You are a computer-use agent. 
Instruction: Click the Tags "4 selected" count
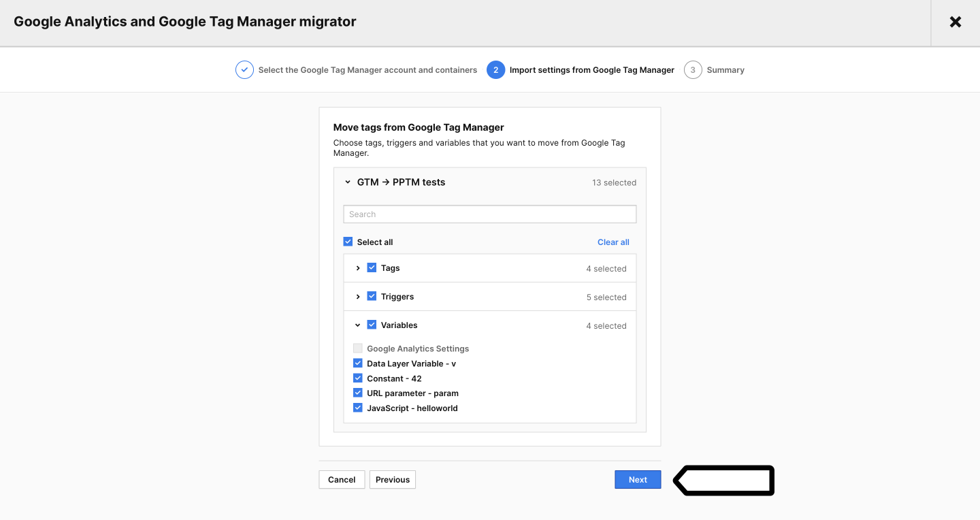(x=606, y=269)
